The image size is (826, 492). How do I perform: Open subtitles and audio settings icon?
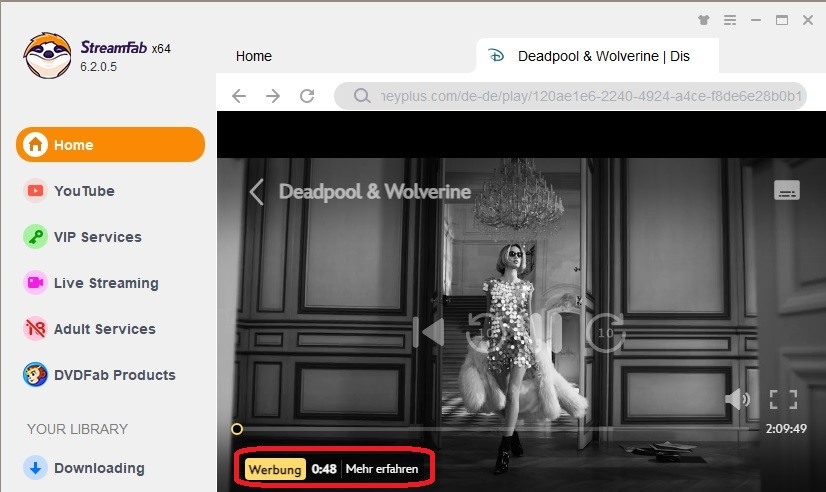coord(786,191)
